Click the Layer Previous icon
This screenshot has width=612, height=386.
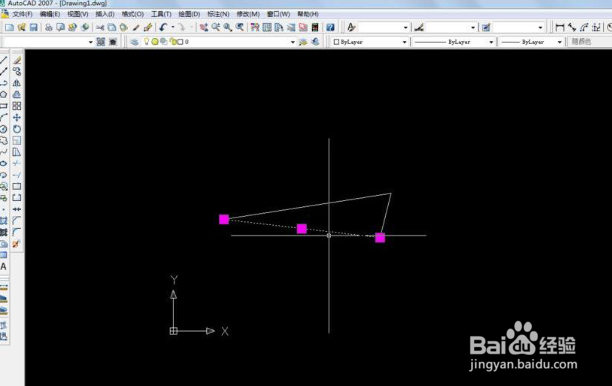tap(315, 42)
